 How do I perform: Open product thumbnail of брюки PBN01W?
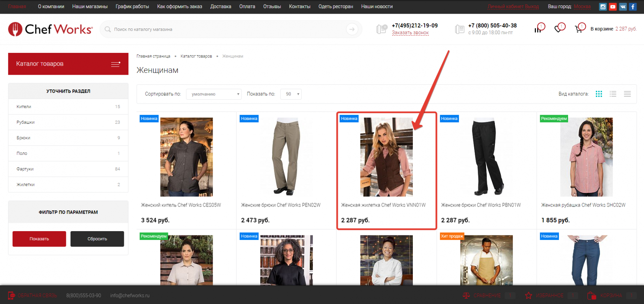(x=486, y=157)
